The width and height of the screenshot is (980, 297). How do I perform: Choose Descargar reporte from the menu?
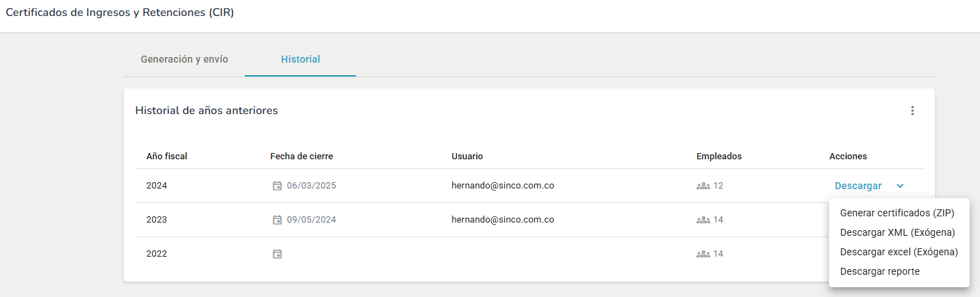(880, 271)
